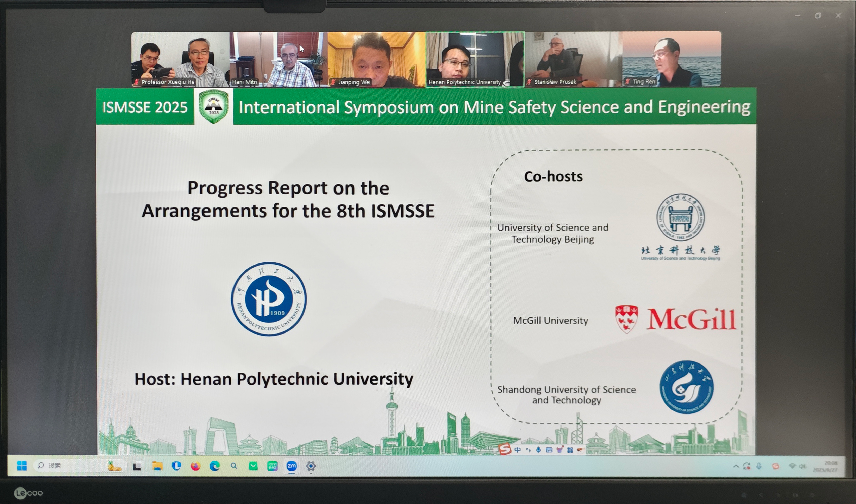The height and width of the screenshot is (504, 856).
Task: Launch Microsoft Edge from the taskbar
Action: pyautogui.click(x=214, y=466)
